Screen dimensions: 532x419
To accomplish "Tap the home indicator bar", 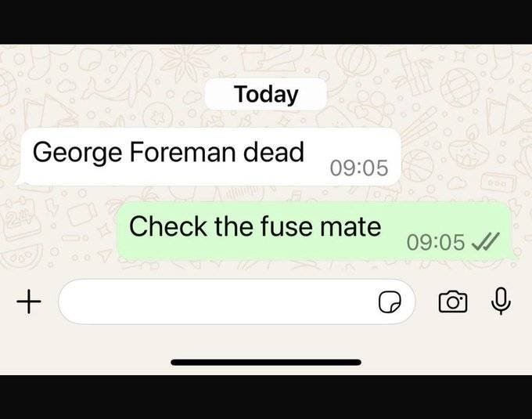I will pyautogui.click(x=266, y=363).
